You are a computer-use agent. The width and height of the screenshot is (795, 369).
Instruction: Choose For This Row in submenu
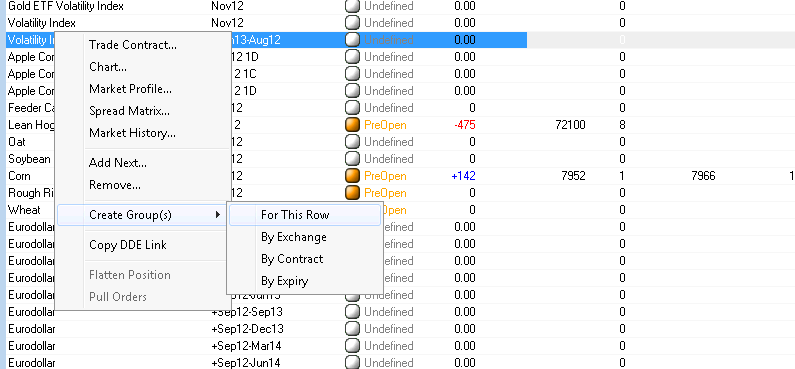pos(295,215)
